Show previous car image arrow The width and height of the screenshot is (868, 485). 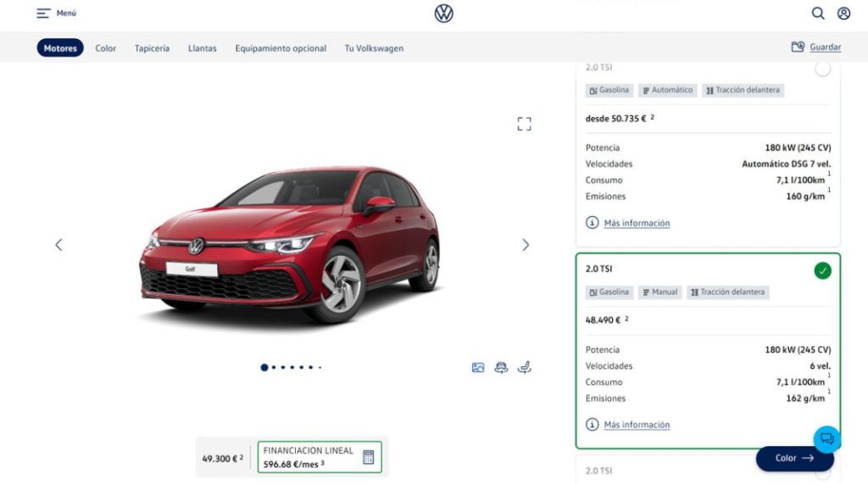pos(58,245)
